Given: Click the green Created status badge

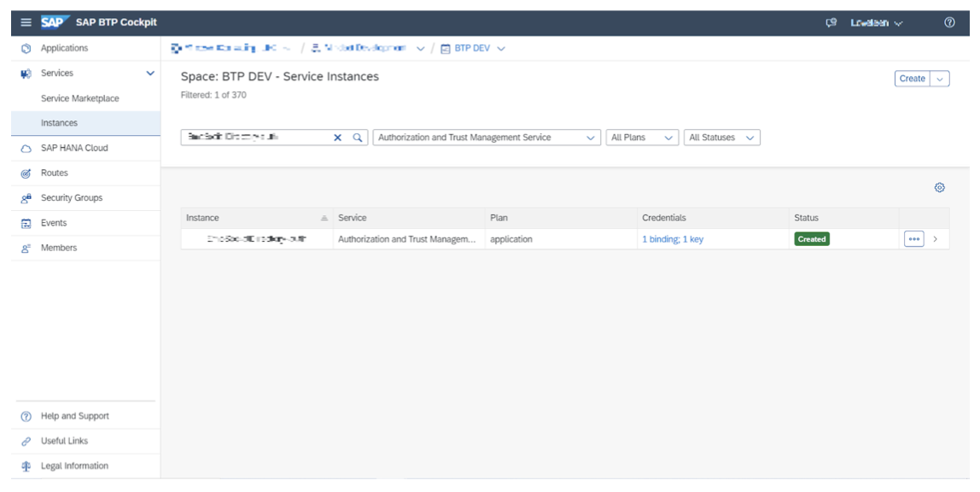Looking at the screenshot, I should tap(812, 239).
